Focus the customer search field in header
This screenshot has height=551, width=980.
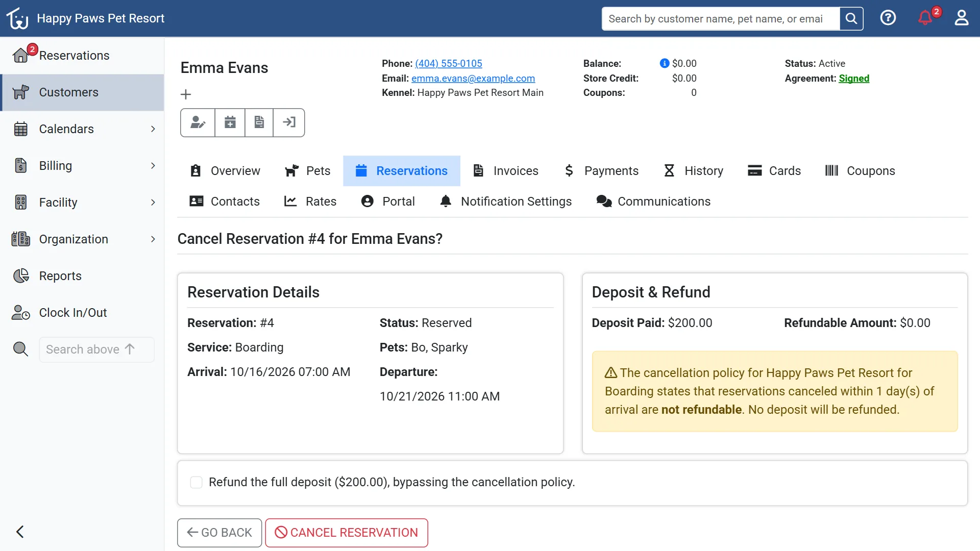(721, 19)
